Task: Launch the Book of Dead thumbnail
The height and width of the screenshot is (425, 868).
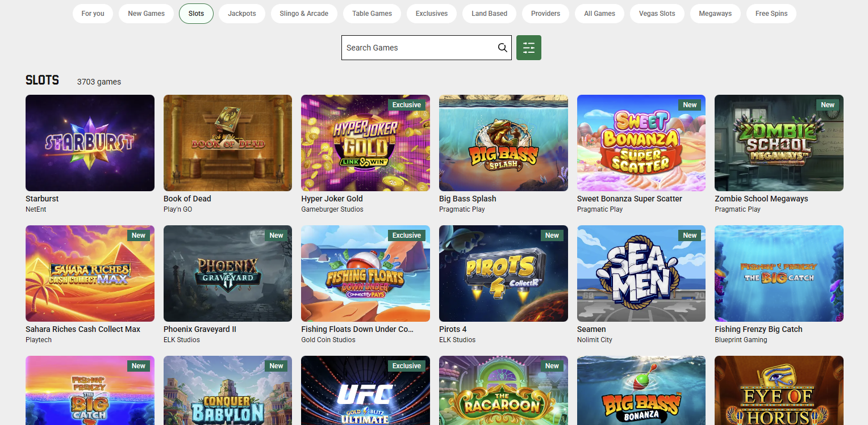Action: tap(228, 143)
